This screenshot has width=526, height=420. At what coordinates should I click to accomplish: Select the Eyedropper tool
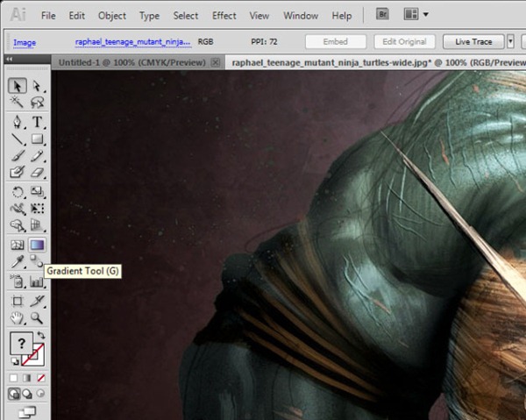pyautogui.click(x=18, y=261)
